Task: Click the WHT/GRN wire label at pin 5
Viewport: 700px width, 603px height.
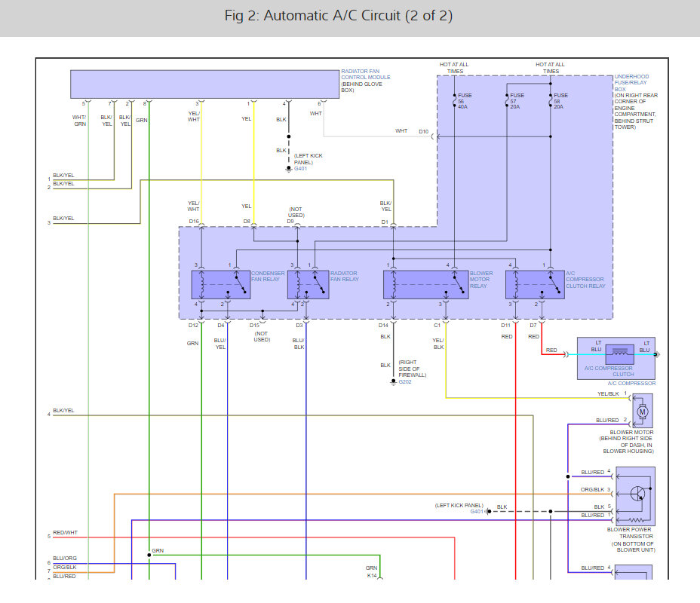Action: (x=79, y=121)
